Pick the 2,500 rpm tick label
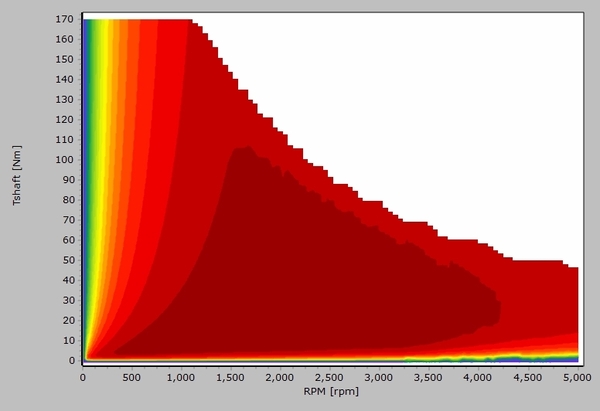600x411 pixels. coord(329,378)
